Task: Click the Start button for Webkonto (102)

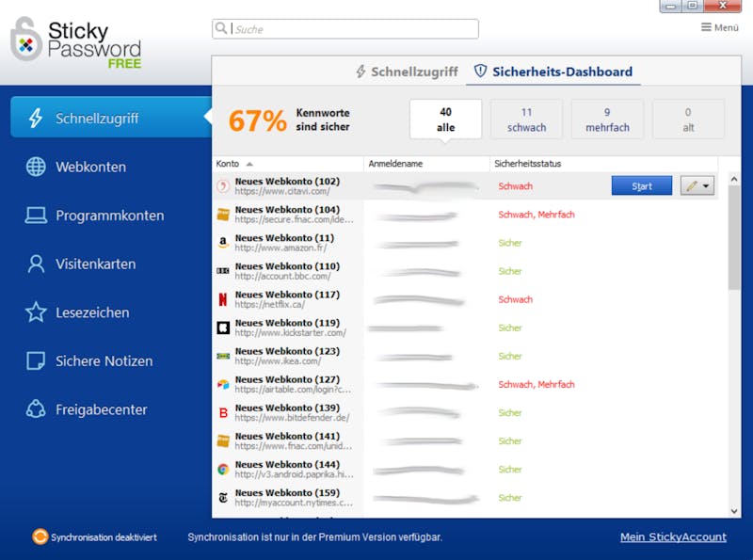Action: [x=642, y=185]
